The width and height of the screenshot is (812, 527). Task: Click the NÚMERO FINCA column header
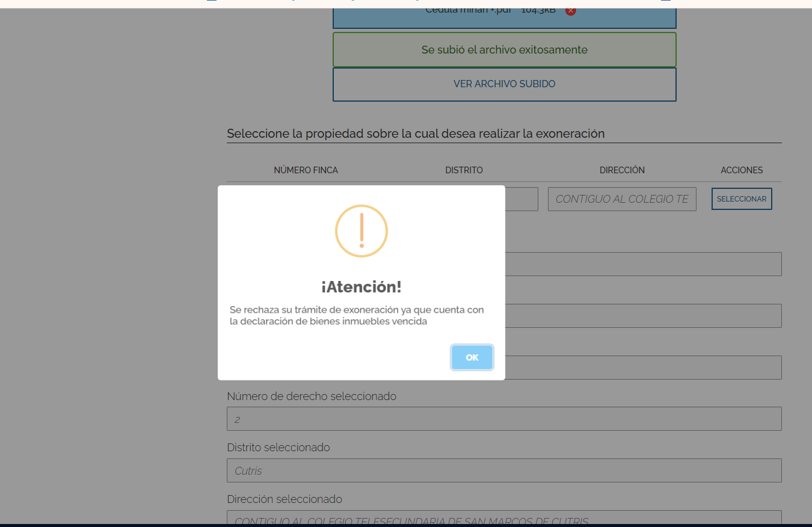(x=306, y=170)
